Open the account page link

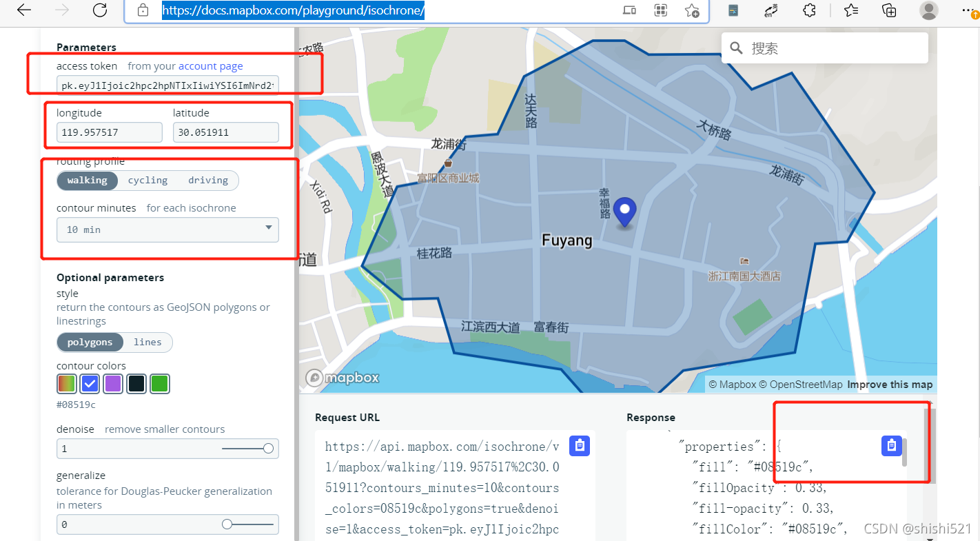point(211,66)
